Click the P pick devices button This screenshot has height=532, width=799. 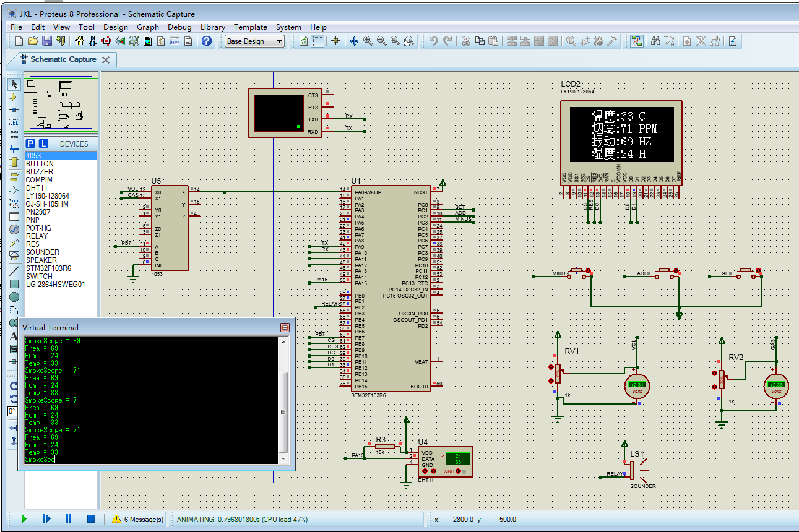pos(30,144)
